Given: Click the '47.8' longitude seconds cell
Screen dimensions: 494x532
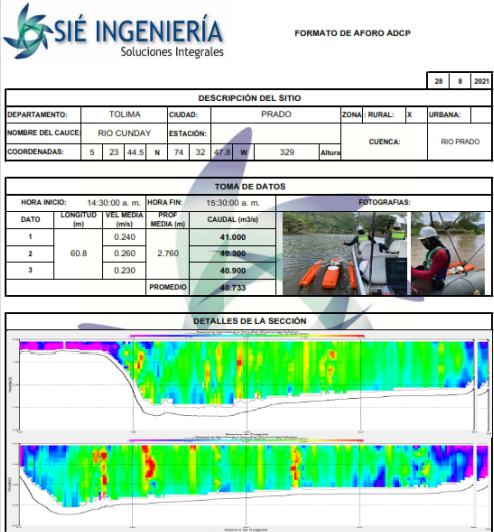Looking at the screenshot, I should tap(222, 152).
